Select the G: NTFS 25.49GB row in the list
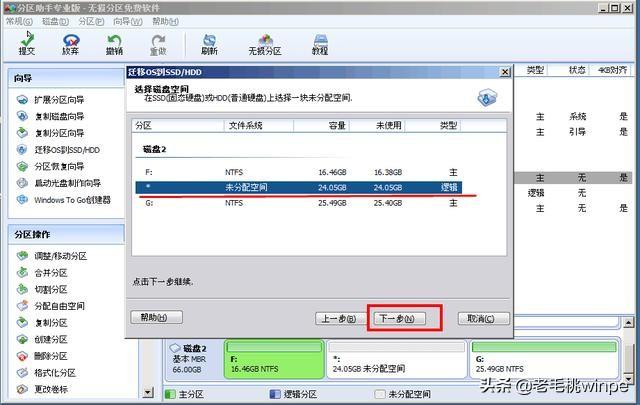Viewport: 640px width, 405px height. (x=299, y=203)
